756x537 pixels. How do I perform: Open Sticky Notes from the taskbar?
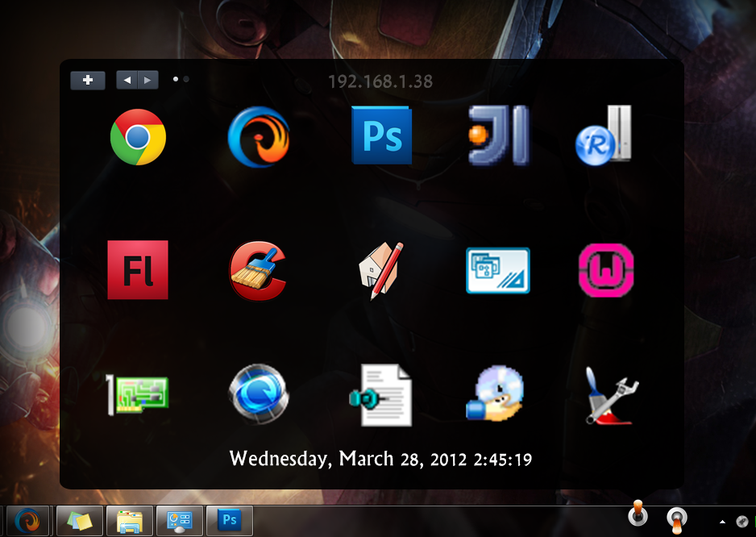[x=80, y=521]
